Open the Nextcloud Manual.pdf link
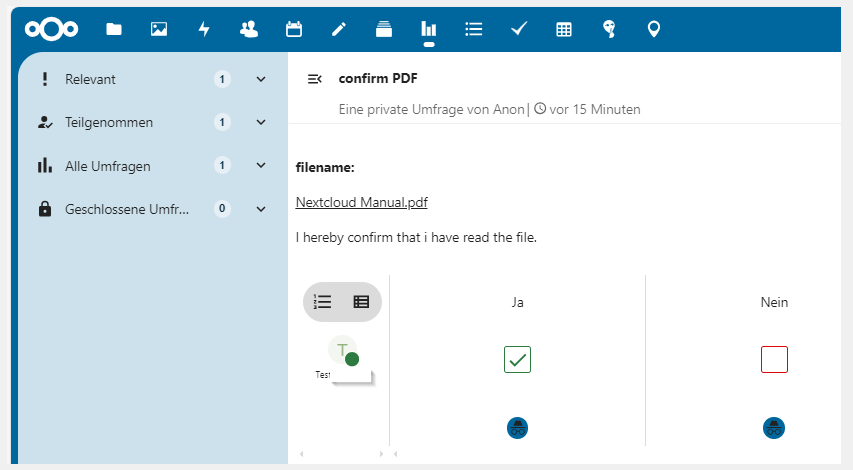Image resolution: width=853 pixels, height=470 pixels. click(x=361, y=202)
